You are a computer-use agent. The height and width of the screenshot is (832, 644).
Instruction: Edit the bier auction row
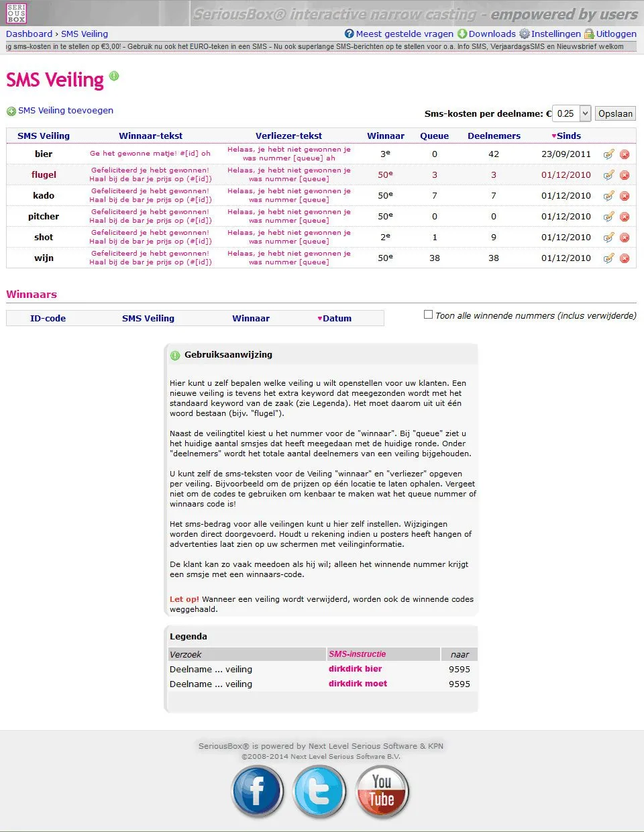tap(608, 154)
